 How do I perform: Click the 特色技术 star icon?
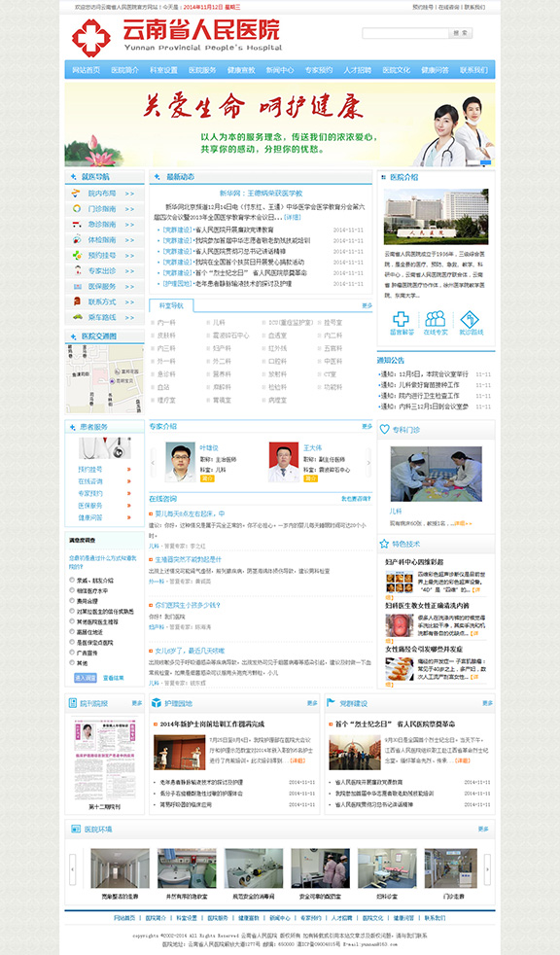coord(384,544)
